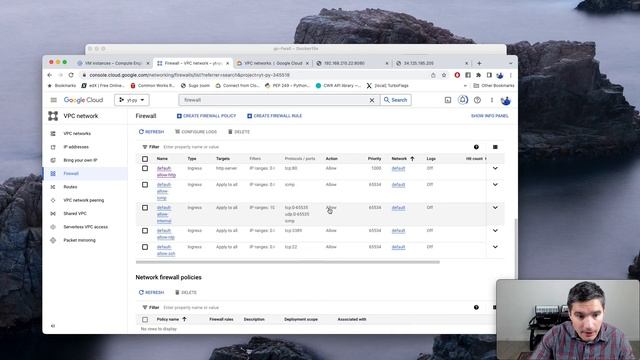Open a new browser tab
The height and width of the screenshot is (360, 640).
(479, 63)
